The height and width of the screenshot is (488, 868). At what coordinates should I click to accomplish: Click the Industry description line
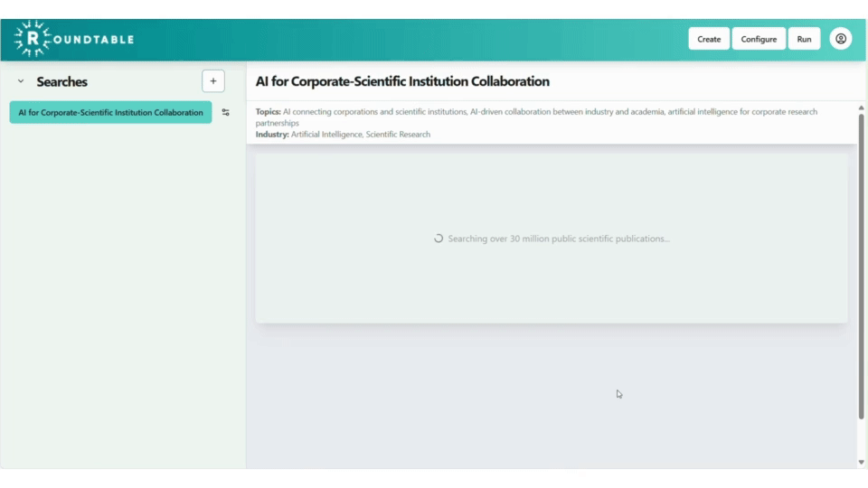click(344, 135)
